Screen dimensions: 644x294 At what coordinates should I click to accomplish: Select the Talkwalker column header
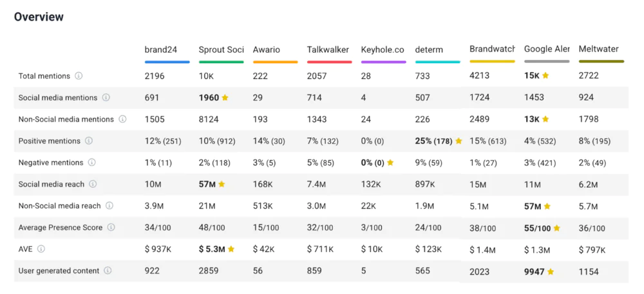pyautogui.click(x=328, y=50)
